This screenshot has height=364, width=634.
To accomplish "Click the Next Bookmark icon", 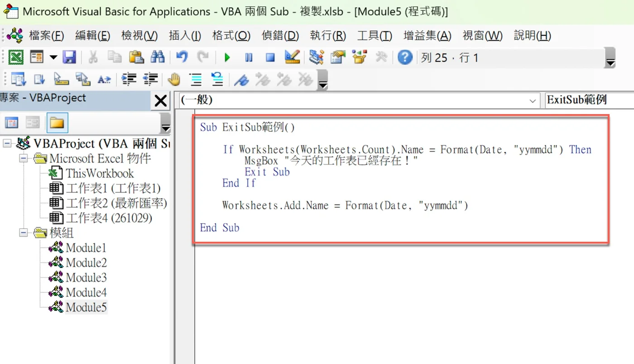I will coord(263,80).
